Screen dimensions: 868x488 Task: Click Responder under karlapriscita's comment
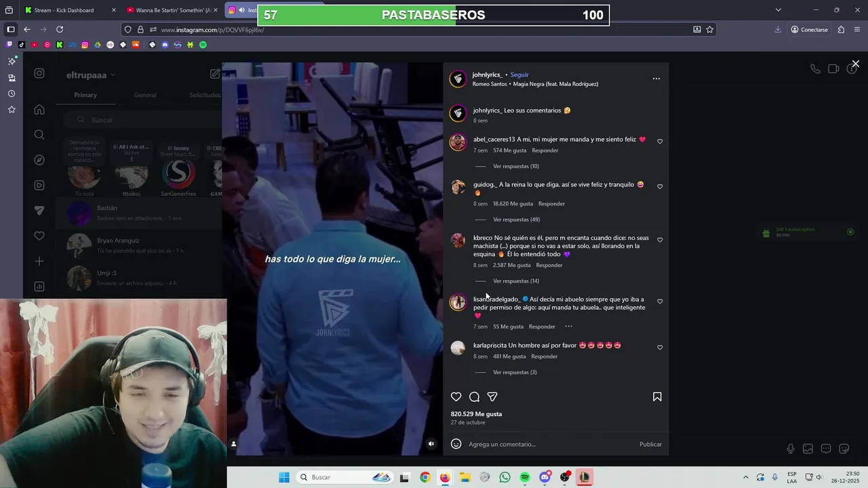(545, 357)
